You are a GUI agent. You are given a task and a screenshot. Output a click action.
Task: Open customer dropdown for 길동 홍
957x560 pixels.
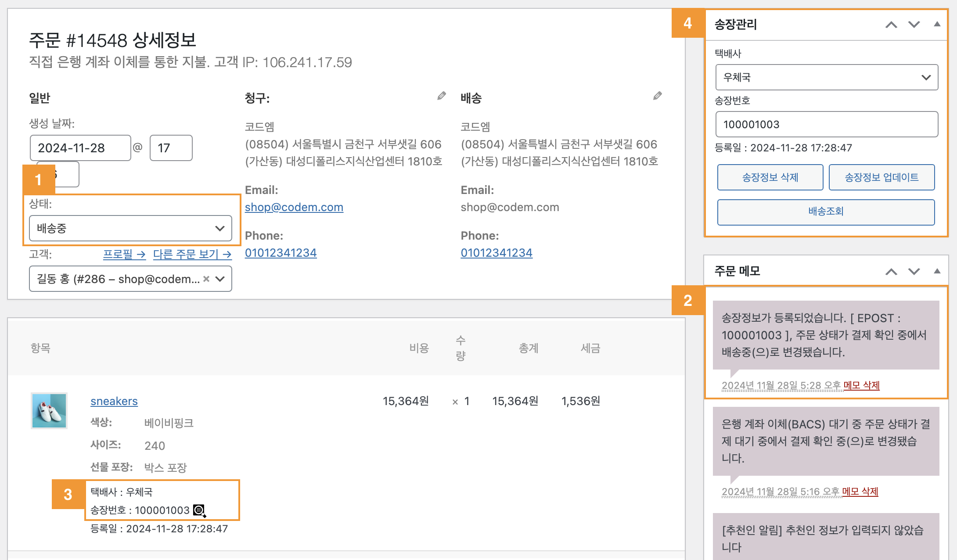[119, 279]
